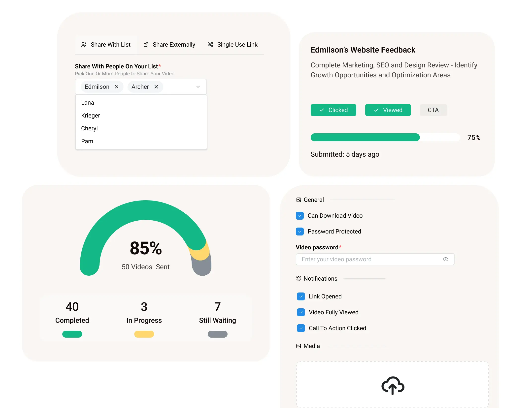The height and width of the screenshot is (408, 532).
Task: Click the Single Use Link broken-link icon
Action: click(x=210, y=45)
